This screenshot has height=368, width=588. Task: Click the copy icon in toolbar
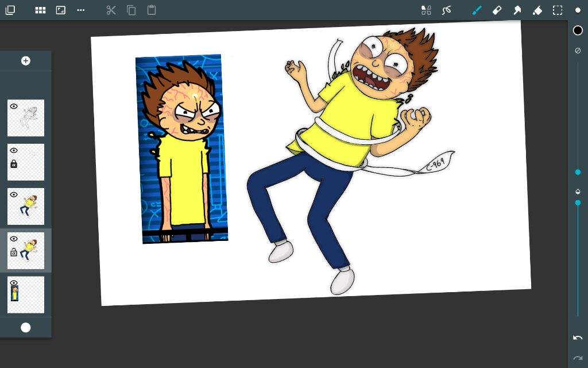(x=131, y=10)
